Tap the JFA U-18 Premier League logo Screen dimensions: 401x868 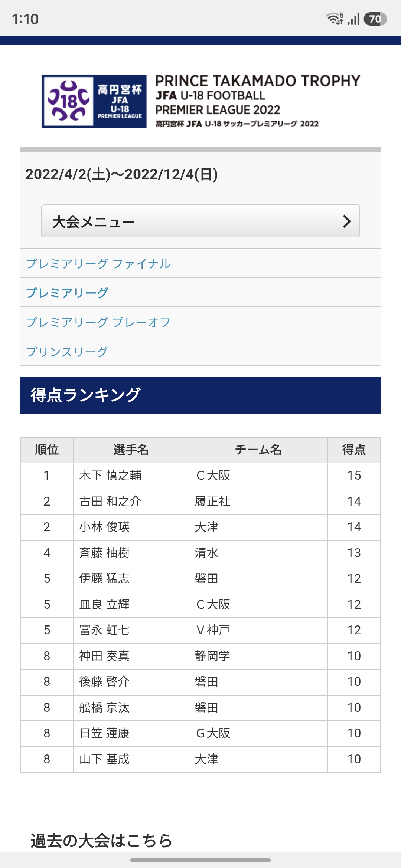[94, 101]
